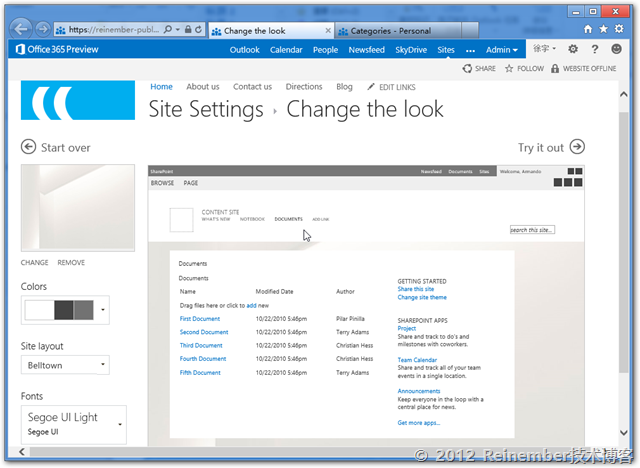Click the blue site logo
Viewport: 640px width, 468px height.
tap(78, 100)
